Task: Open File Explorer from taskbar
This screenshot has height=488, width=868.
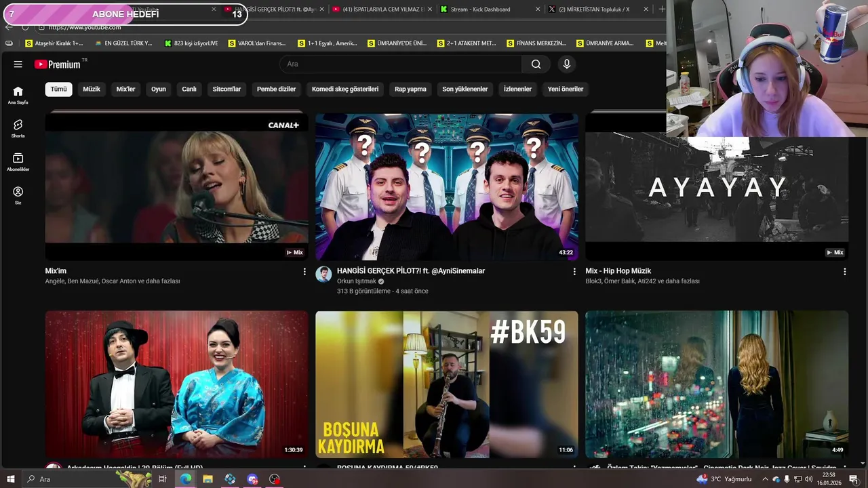Action: 208,479
